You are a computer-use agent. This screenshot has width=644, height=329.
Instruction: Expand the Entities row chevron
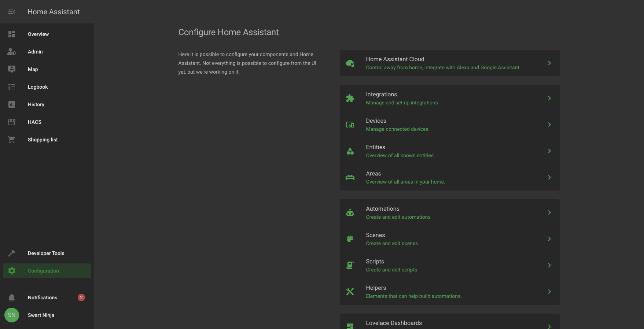coord(549,151)
